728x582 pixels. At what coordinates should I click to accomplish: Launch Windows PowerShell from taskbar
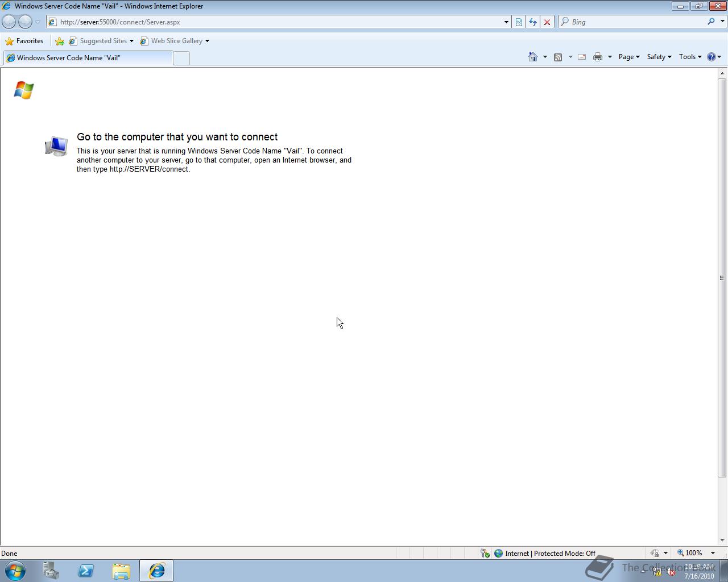click(86, 571)
